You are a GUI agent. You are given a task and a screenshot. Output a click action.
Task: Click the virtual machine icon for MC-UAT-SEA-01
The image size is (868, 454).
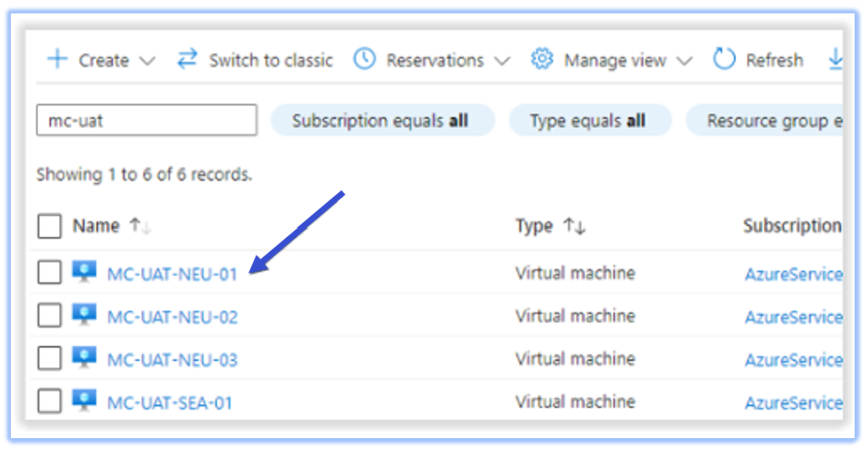pyautogui.click(x=85, y=401)
